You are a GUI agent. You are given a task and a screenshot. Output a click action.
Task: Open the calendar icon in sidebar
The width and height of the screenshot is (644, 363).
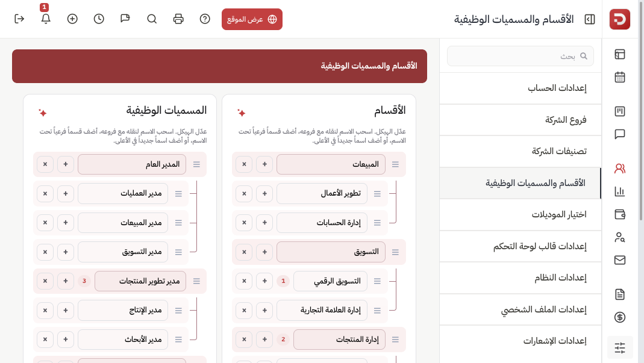pos(620,77)
